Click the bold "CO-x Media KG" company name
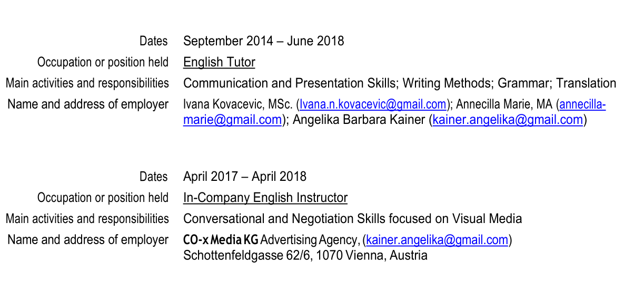The image size is (644, 290). (221, 240)
